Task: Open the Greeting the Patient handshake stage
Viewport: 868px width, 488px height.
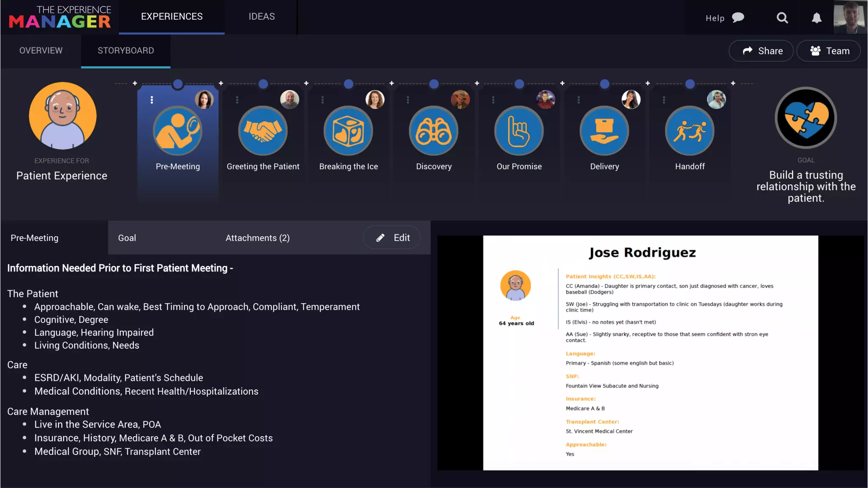Action: 263,131
